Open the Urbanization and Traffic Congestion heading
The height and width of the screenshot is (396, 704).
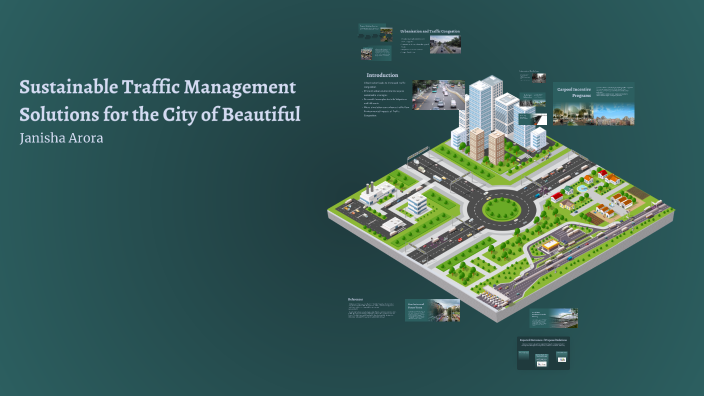click(x=430, y=31)
